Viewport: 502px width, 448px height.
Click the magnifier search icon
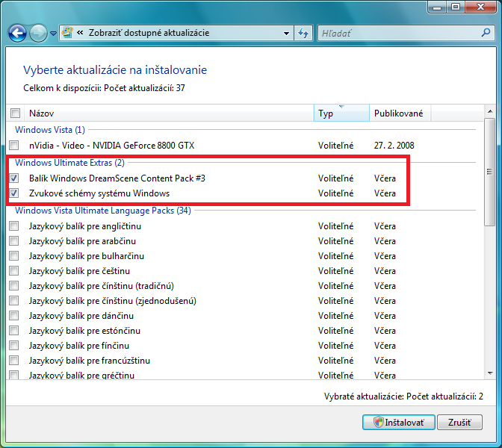(486, 32)
